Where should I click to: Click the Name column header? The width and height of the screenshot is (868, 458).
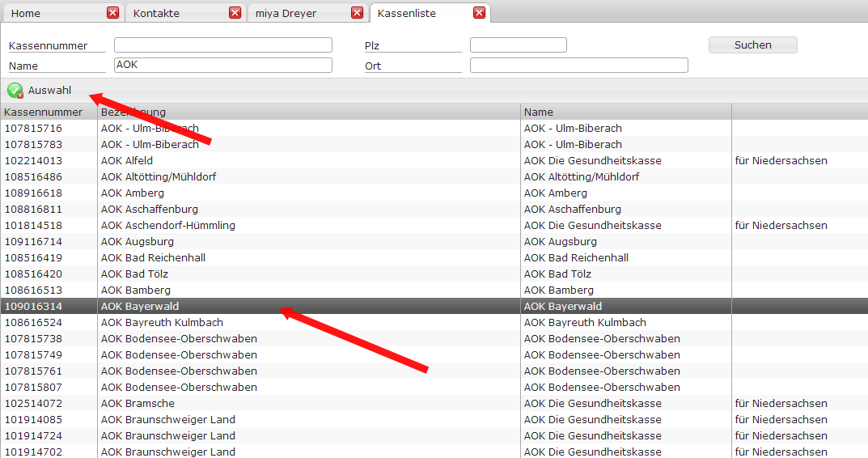626,112
